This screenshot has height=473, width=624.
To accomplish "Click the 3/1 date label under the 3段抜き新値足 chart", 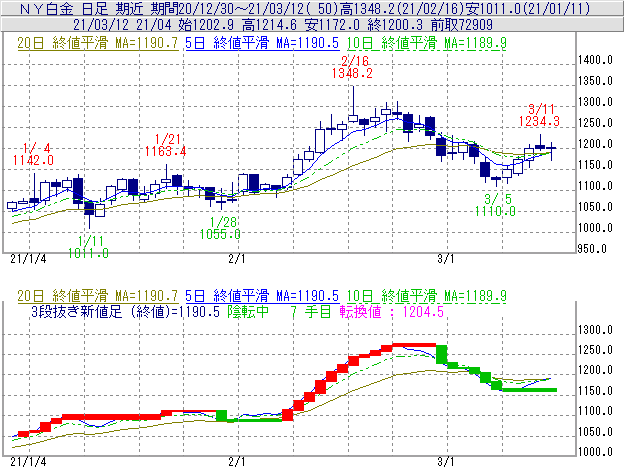I will 446,462.
